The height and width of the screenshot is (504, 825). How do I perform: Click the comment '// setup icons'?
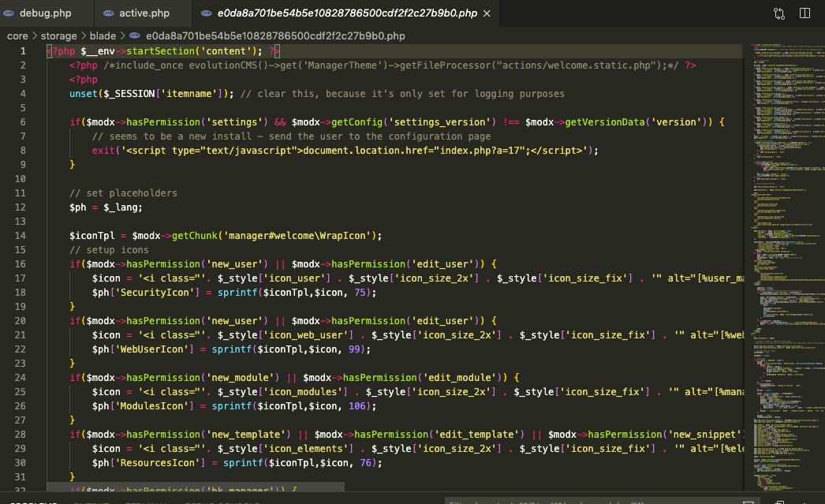109,250
